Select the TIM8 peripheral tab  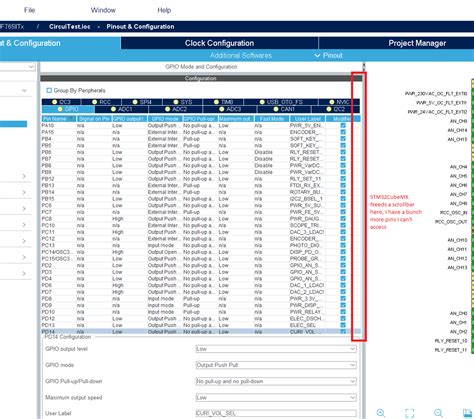tap(223, 102)
